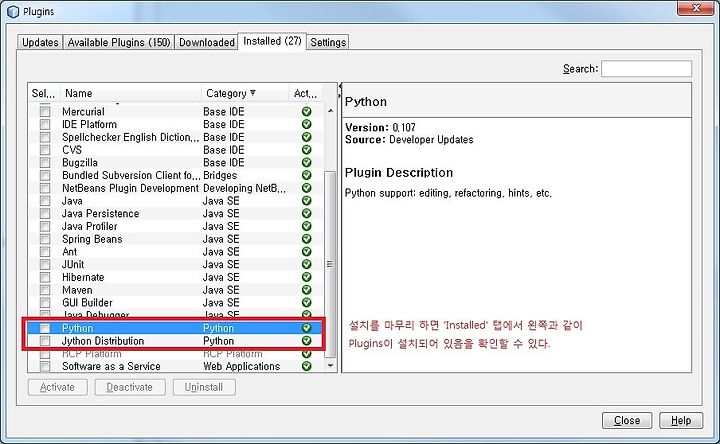Select the GUI Builder plugin row
Viewport: 720px width, 444px height.
tap(176, 303)
